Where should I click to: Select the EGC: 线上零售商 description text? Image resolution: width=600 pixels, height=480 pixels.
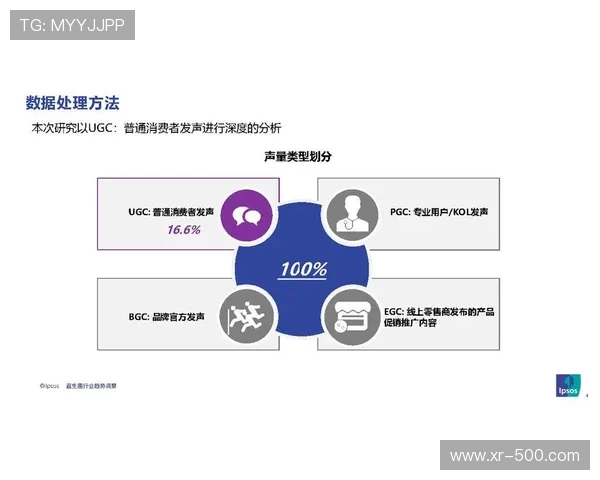click(439, 317)
